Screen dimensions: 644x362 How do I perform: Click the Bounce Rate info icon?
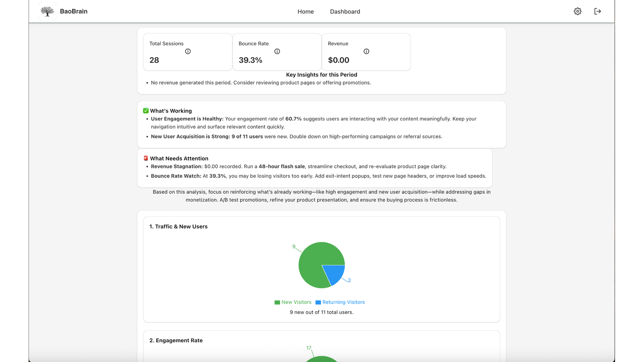(x=277, y=51)
